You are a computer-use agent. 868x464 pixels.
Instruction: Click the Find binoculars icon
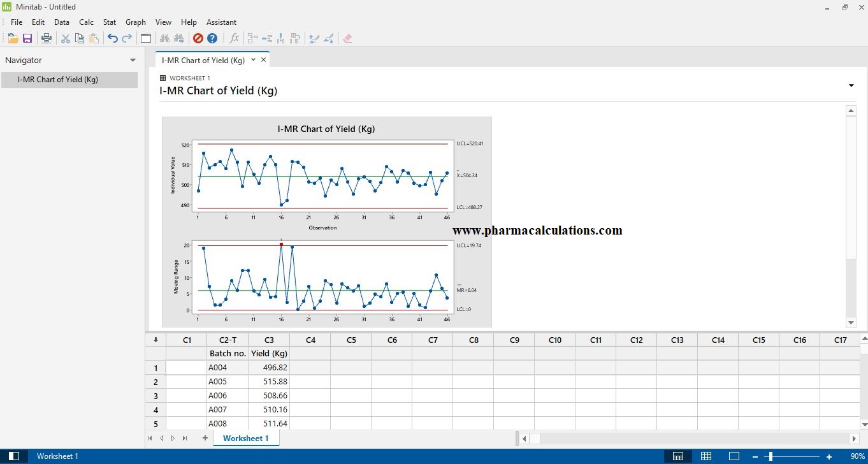pos(164,38)
